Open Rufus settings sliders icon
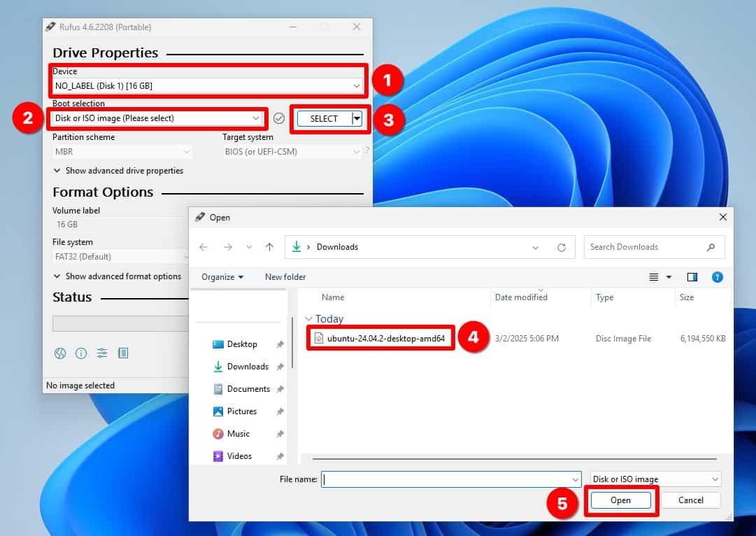 click(x=102, y=353)
